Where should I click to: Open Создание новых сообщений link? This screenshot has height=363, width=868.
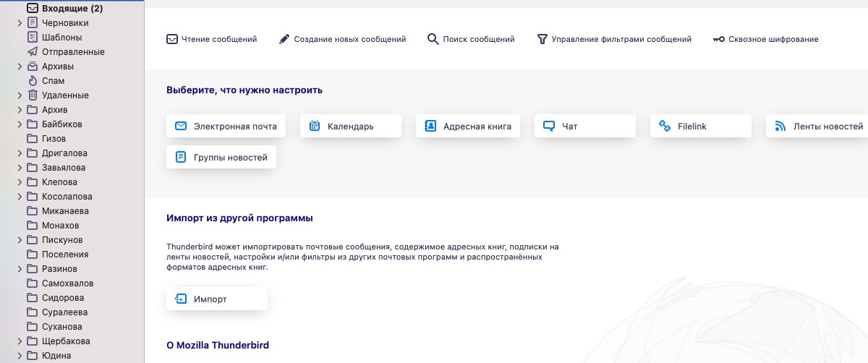point(342,39)
